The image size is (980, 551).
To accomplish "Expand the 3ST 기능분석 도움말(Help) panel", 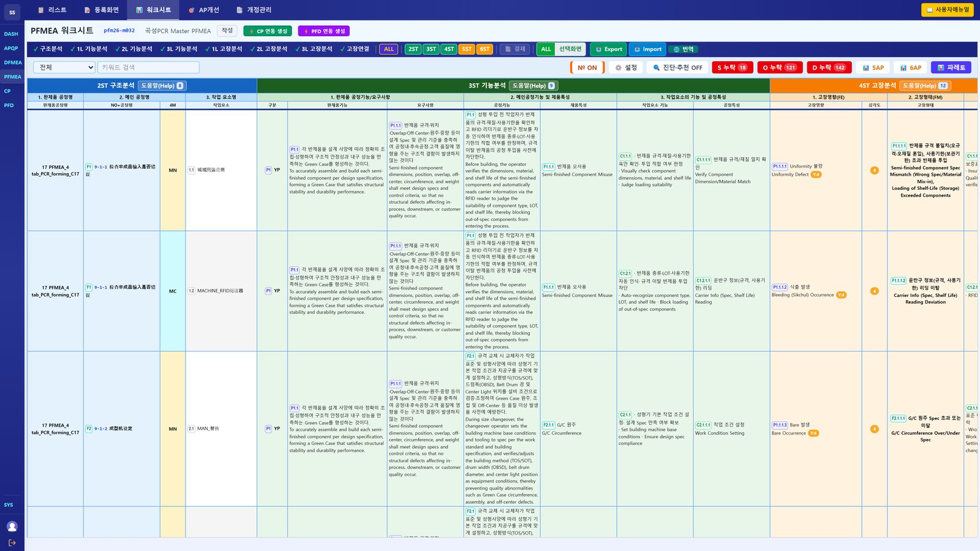I will (533, 86).
